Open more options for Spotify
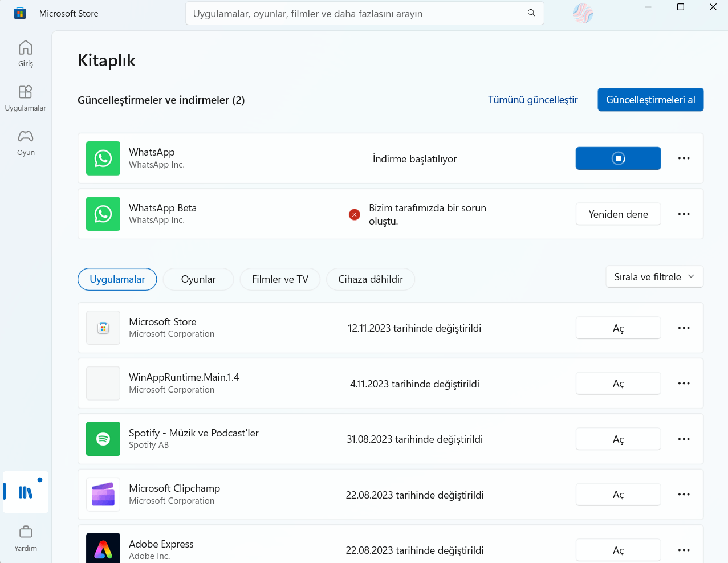Viewport: 728px width, 563px height. tap(684, 439)
